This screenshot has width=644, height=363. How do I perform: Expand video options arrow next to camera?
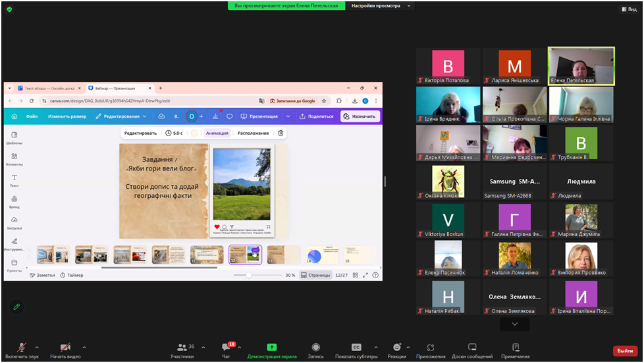click(x=84, y=347)
